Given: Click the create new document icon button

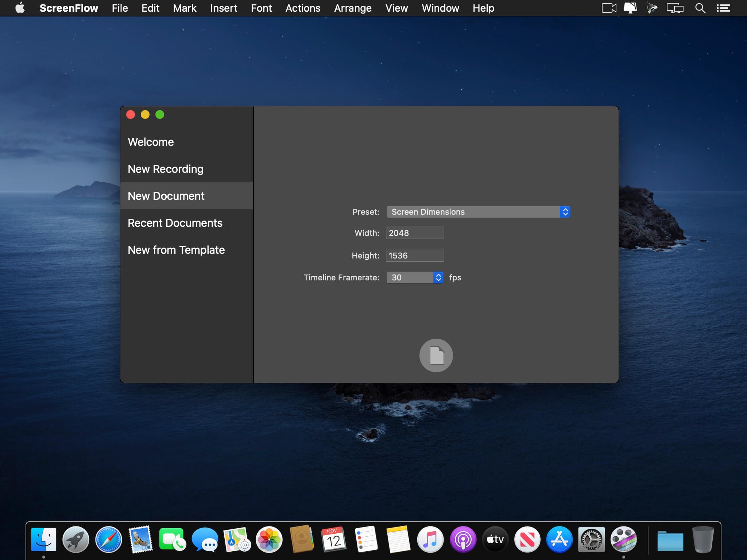Looking at the screenshot, I should tap(436, 355).
